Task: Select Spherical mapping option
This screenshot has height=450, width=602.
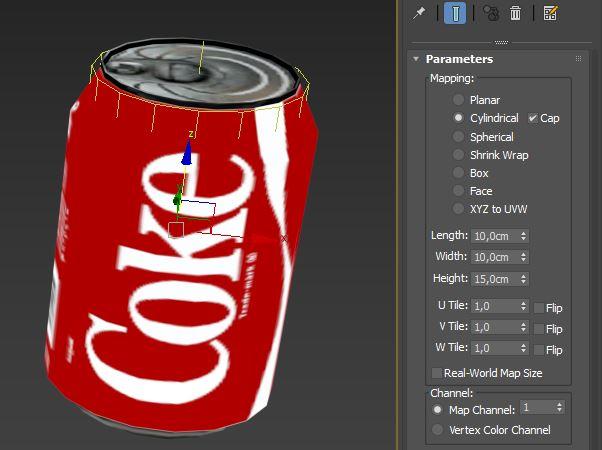Action: pos(458,136)
